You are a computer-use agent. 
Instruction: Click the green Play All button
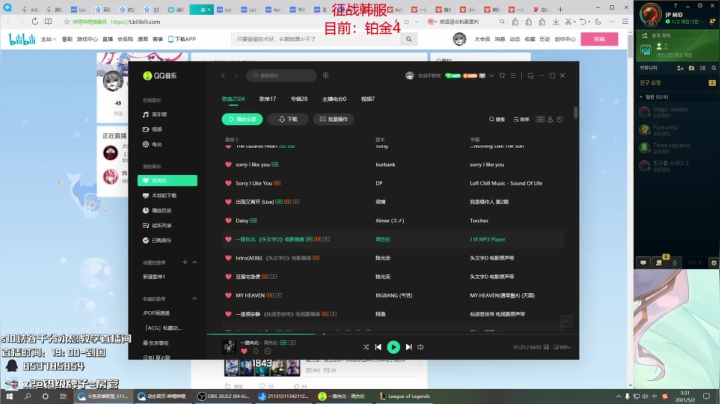pyautogui.click(x=242, y=119)
